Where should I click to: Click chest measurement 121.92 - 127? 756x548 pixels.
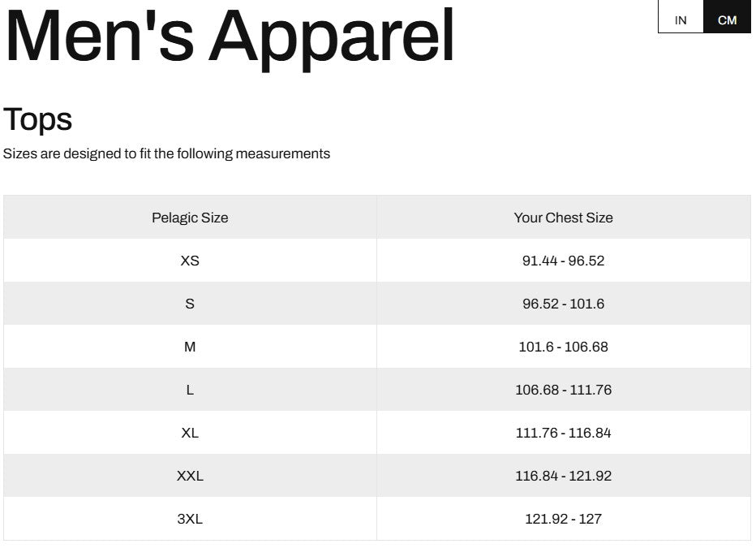563,519
